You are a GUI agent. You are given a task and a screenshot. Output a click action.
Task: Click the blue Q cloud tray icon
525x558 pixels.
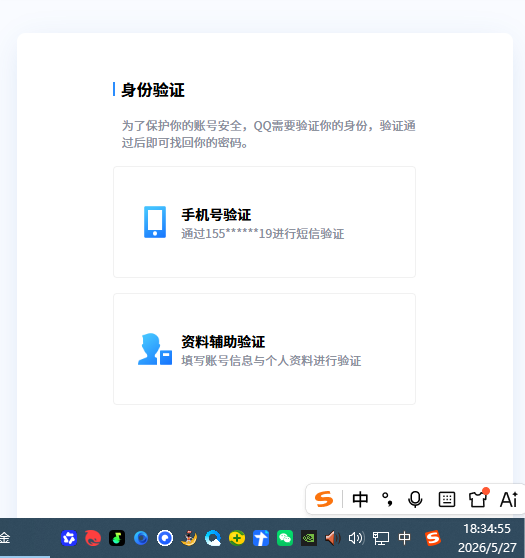(x=213, y=538)
